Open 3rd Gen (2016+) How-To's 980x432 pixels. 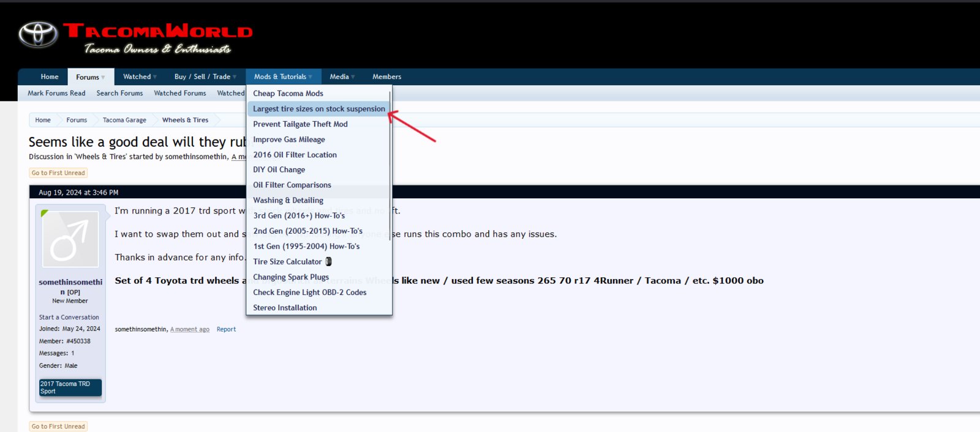point(299,215)
